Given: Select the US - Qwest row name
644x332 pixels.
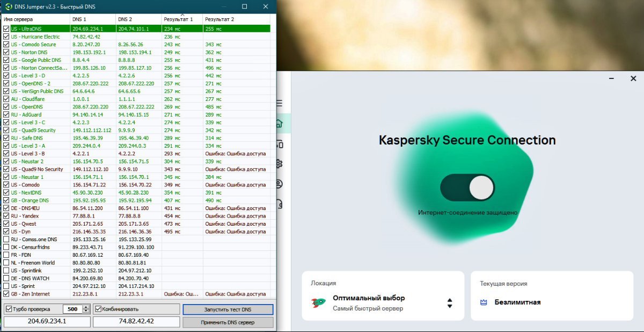Looking at the screenshot, I should point(24,223).
